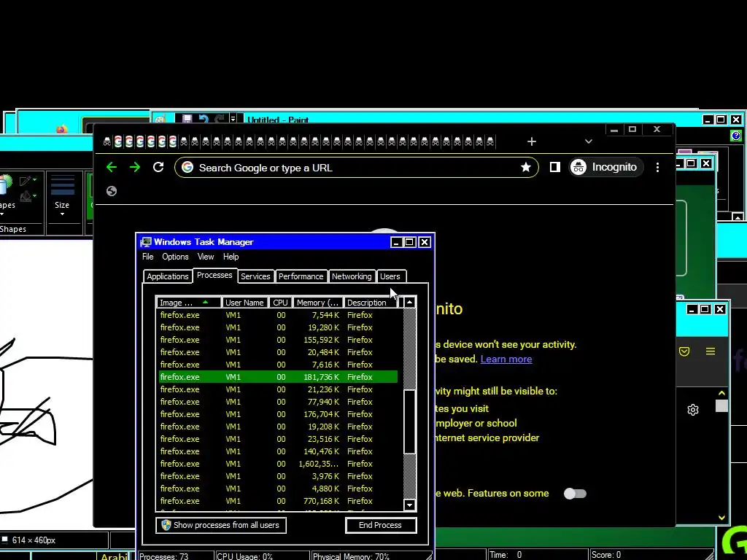This screenshot has height=560, width=747.
Task: Switch to the Performance tab
Action: [301, 276]
